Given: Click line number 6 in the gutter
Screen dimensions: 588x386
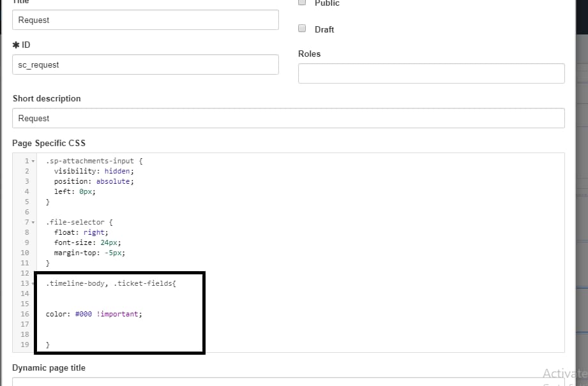Looking at the screenshot, I should pos(27,212).
